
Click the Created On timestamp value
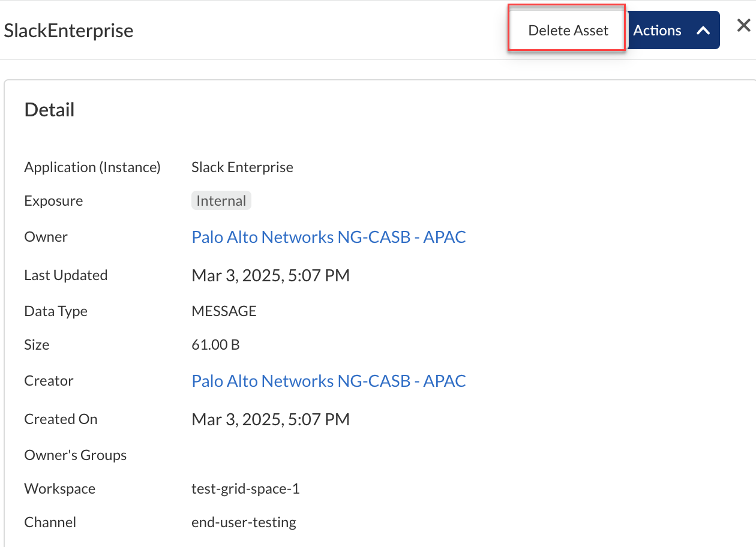click(270, 419)
